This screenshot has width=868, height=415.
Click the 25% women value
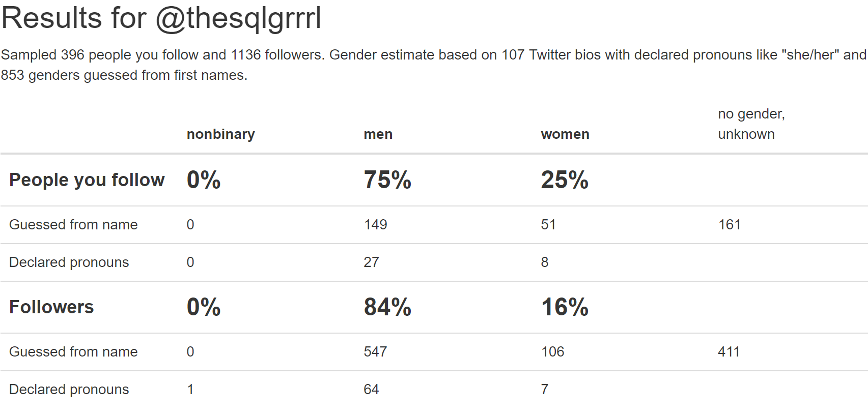click(x=565, y=180)
